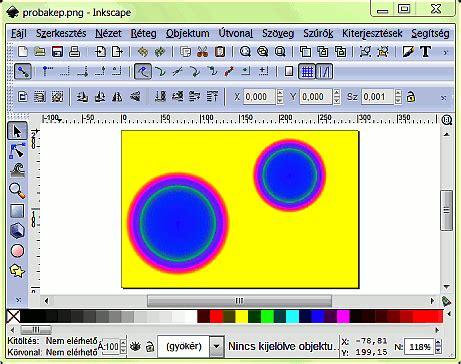Pick the red swatch in the palette
This screenshot has height=364, width=461.
pos(216,316)
